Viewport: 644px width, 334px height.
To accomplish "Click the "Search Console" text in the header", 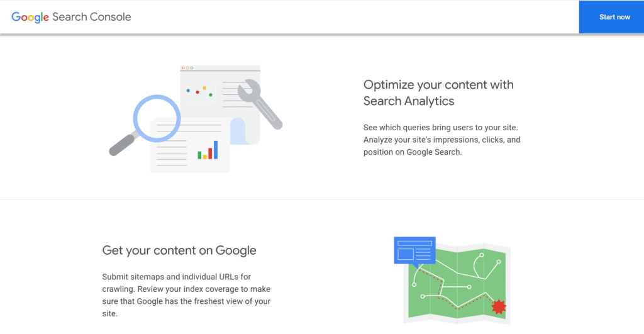I will pos(92,17).
